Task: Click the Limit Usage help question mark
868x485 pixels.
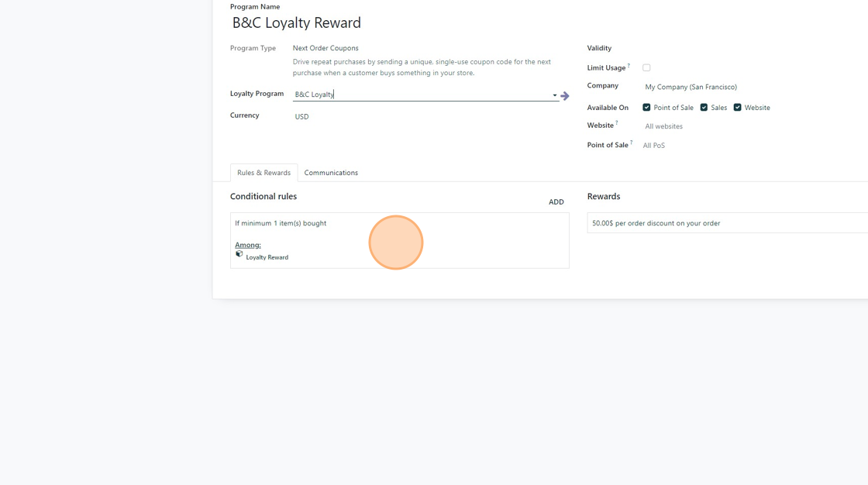Action: pyautogui.click(x=629, y=66)
